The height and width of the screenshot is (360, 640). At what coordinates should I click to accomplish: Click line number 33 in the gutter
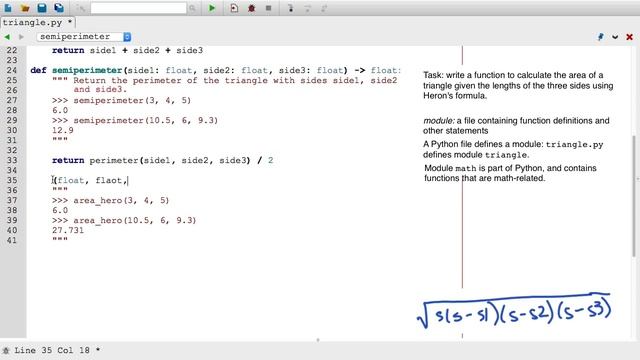(x=12, y=160)
